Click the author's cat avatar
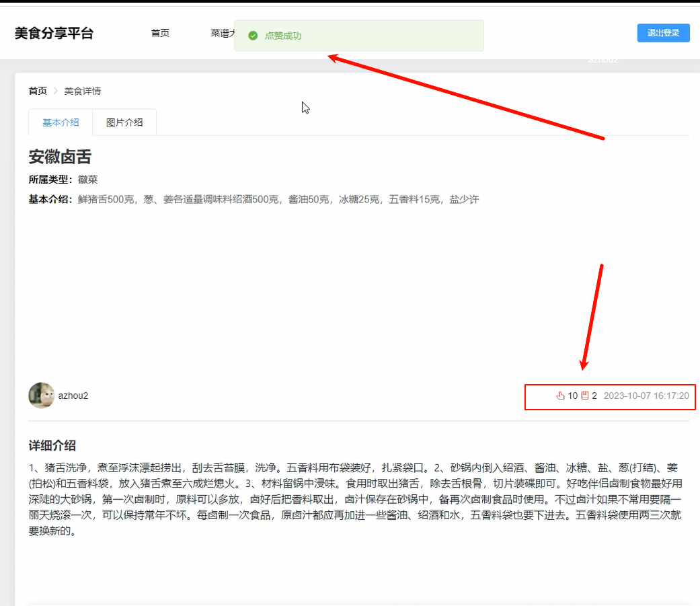Image resolution: width=700 pixels, height=606 pixels. (x=41, y=395)
